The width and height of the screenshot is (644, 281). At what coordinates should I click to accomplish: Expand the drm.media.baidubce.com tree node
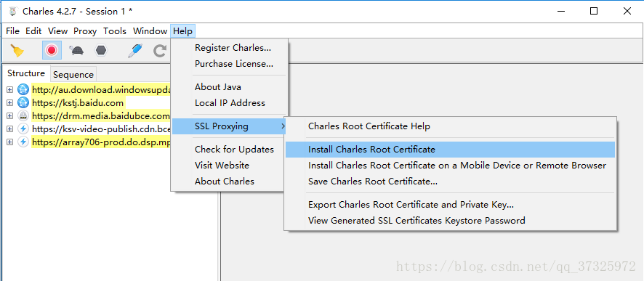point(10,115)
